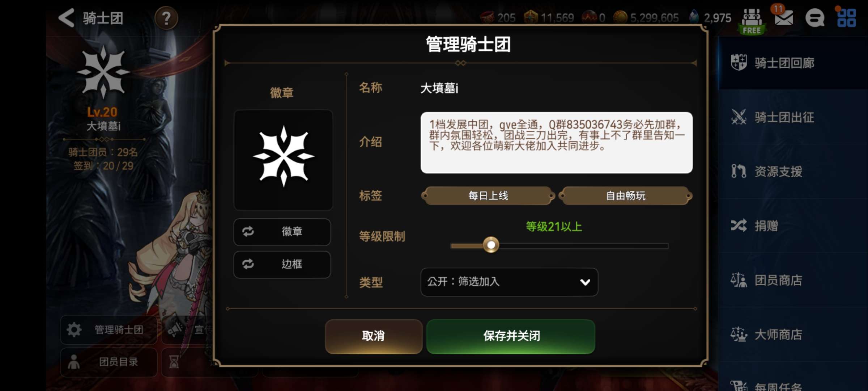Click the dropdown chevron in 类型 row
The width and height of the screenshot is (868, 391).
pos(585,282)
